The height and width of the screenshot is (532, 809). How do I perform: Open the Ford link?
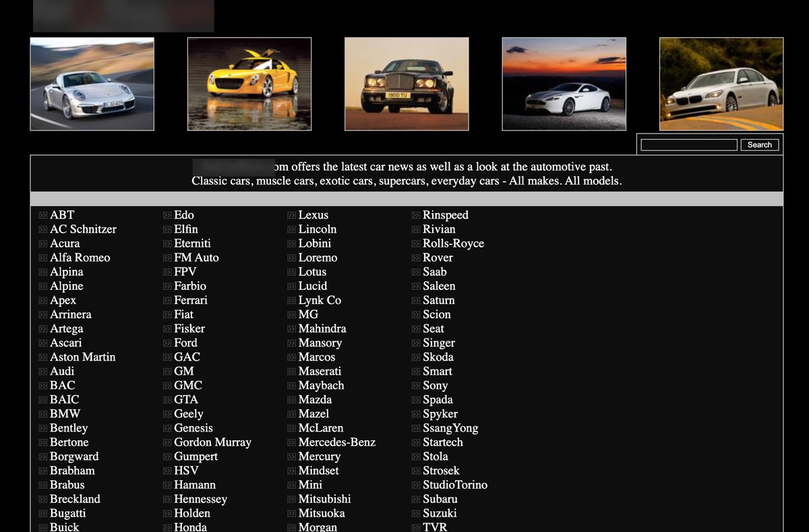coord(185,343)
